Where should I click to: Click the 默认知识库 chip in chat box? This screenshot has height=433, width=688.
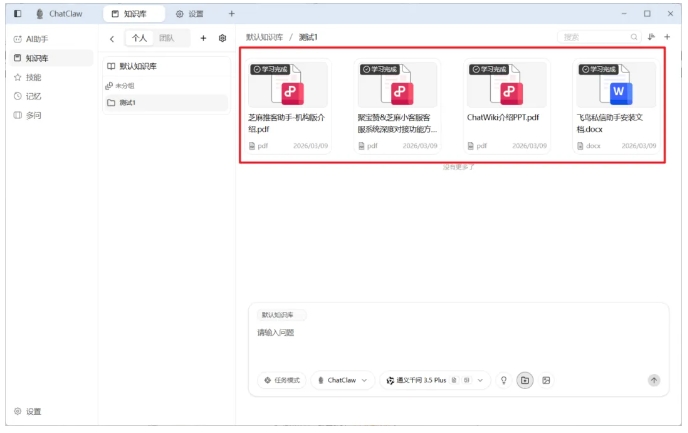click(280, 315)
